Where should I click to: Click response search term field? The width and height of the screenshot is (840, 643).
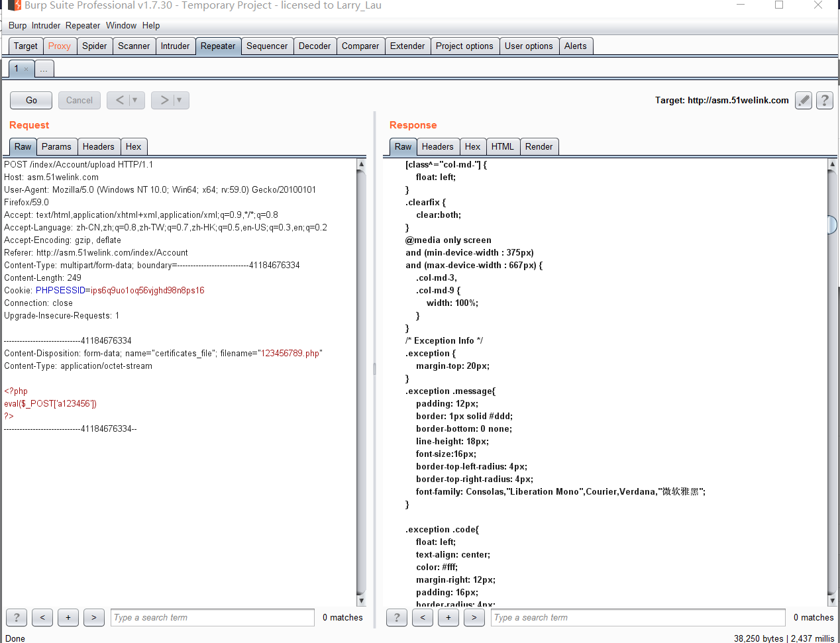click(639, 617)
